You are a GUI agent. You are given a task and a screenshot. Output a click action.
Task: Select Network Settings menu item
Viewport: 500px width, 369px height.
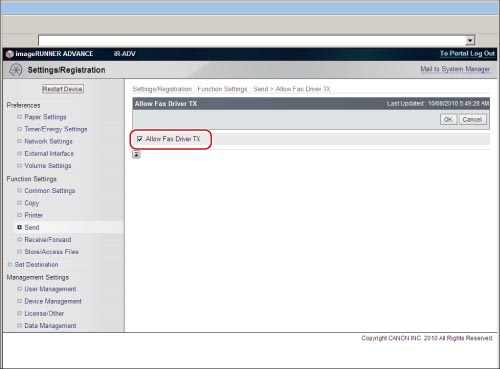[x=48, y=141]
